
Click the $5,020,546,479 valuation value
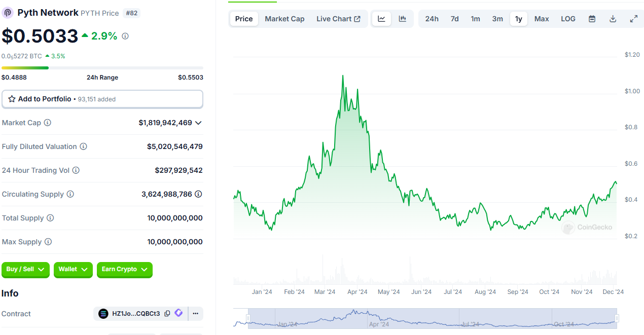point(175,146)
